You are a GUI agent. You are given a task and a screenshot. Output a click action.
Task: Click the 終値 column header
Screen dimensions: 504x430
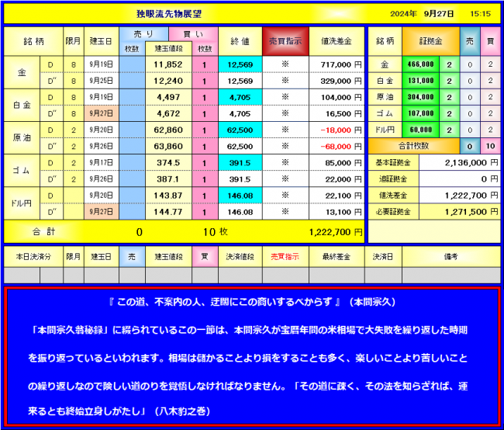coord(240,41)
